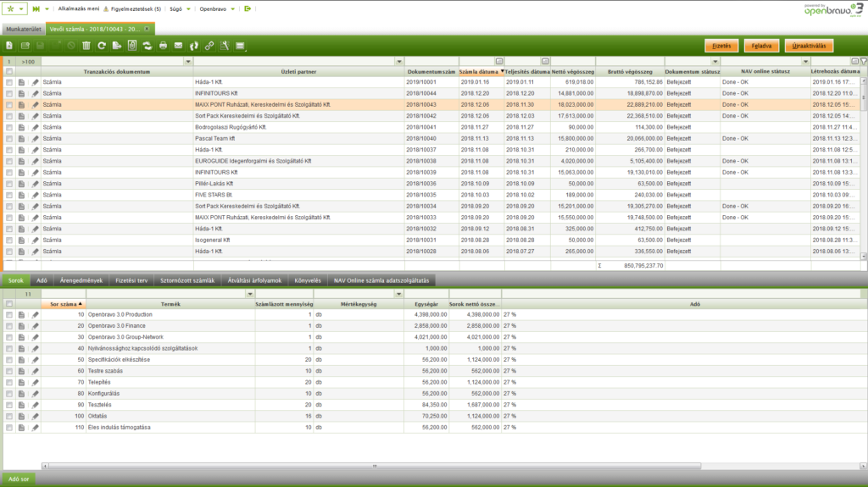
Task: Open the Alkalmazás menü
Action: pos(79,8)
